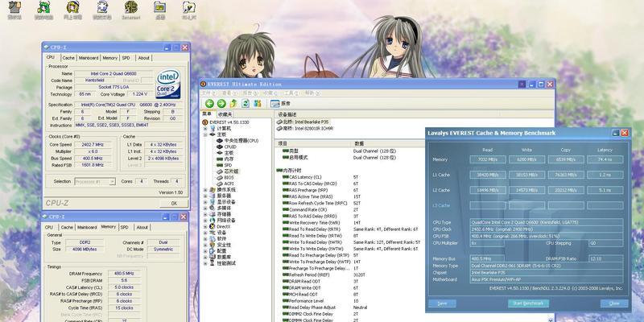Switch to the 收藏夹 tab in EVEREST
Viewport: 644px width, 322px height.
(225, 114)
